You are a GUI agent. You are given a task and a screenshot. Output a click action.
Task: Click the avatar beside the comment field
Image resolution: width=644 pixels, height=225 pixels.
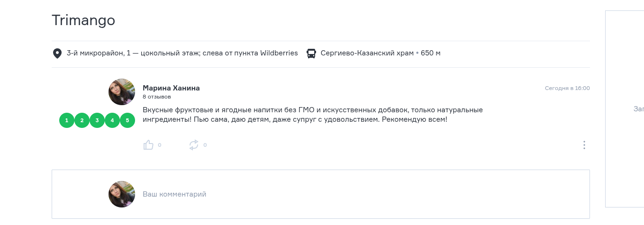pos(122,194)
